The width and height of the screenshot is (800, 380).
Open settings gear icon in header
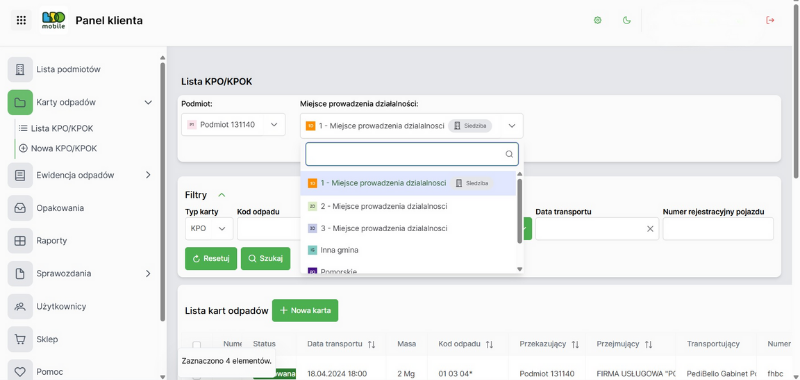(x=597, y=20)
